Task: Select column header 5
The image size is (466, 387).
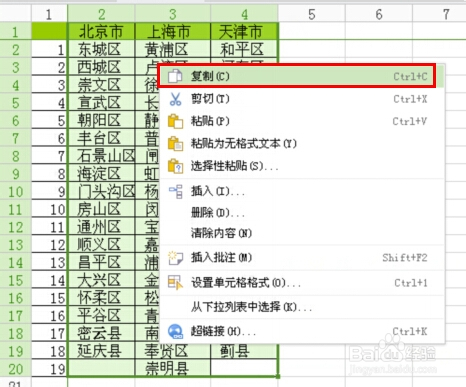Action: pyautogui.click(x=312, y=14)
